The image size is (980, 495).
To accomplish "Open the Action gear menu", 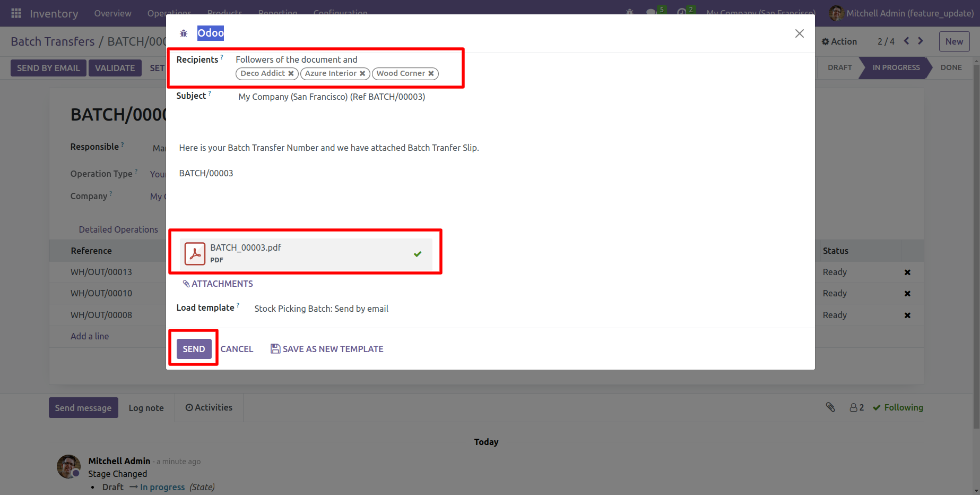I will 839,41.
